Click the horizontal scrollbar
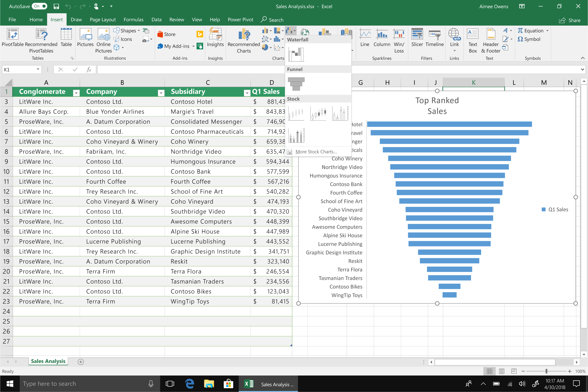This screenshot has width=588, height=392. coord(495,362)
